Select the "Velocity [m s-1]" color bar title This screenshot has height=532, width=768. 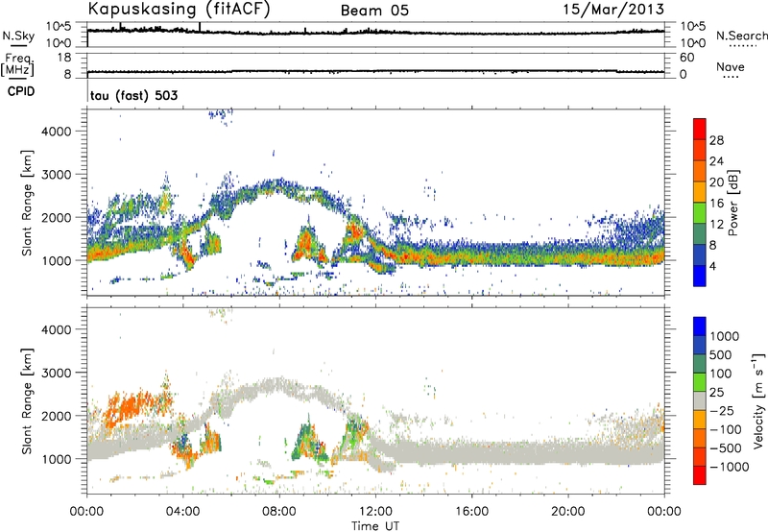coord(758,400)
